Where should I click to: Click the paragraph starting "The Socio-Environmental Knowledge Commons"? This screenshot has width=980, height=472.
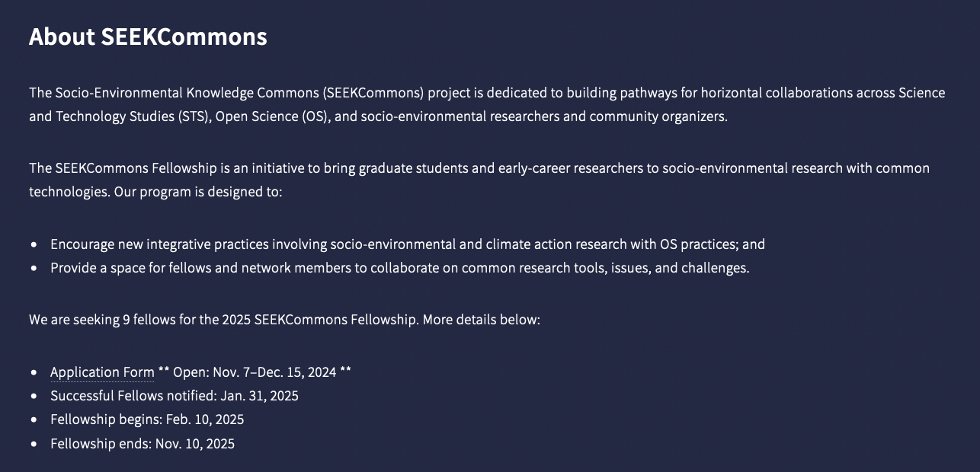[486, 104]
